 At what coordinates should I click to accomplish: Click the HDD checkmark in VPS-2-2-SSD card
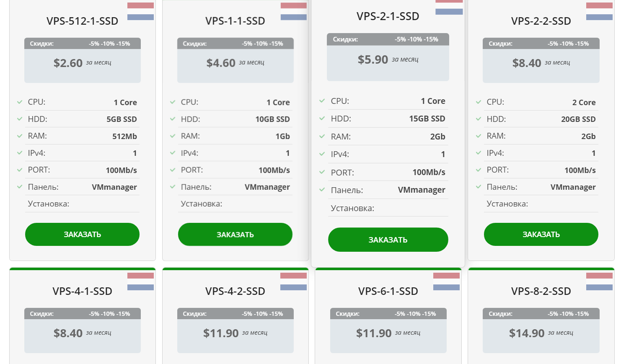click(479, 119)
